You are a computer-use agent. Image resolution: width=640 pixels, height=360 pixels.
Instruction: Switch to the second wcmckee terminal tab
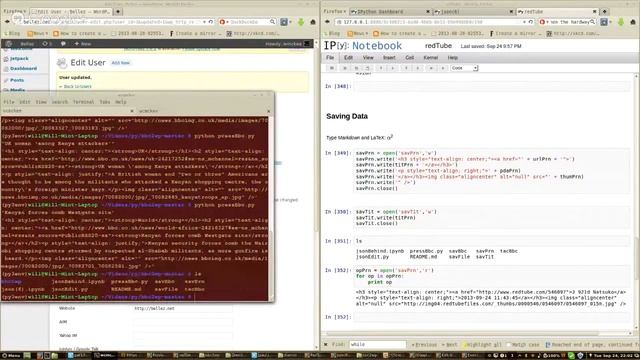pos(204,111)
